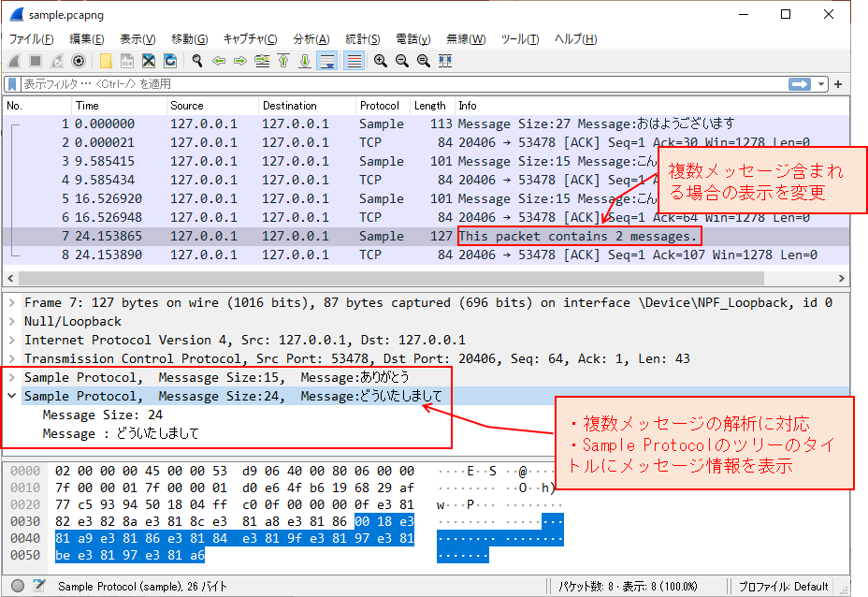Click the zoom out icon
868x597 pixels.
(402, 61)
